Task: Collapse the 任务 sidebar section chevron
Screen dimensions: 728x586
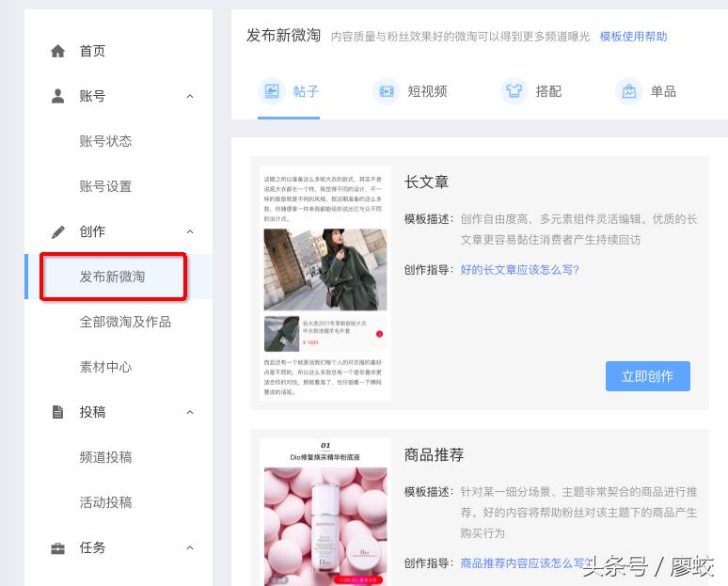Action: pos(190,547)
